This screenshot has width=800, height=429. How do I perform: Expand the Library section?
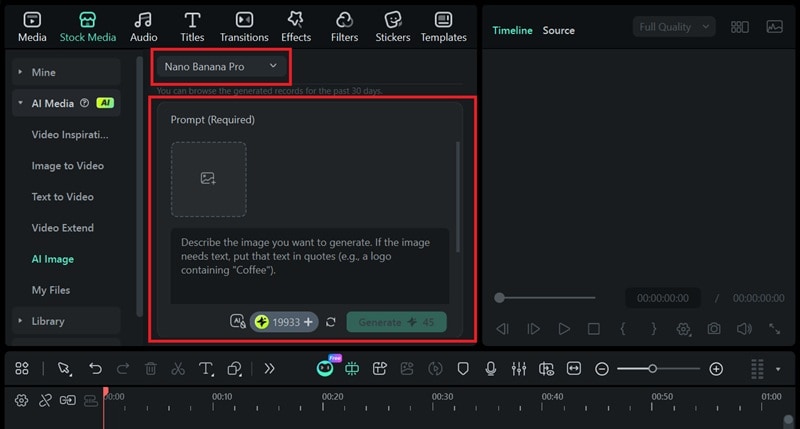66,321
